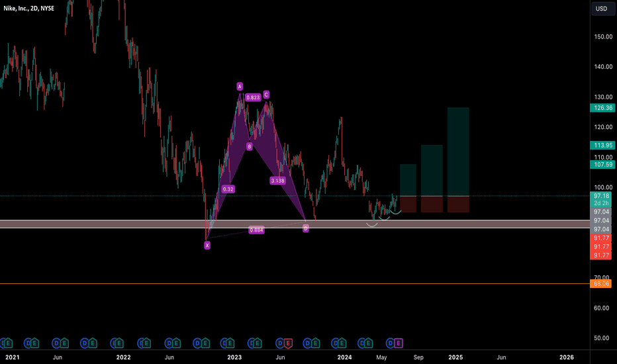Viewport: 617px width, 364px height.
Task: Select the D dividend marker beside purple E
Action: click(x=390, y=343)
